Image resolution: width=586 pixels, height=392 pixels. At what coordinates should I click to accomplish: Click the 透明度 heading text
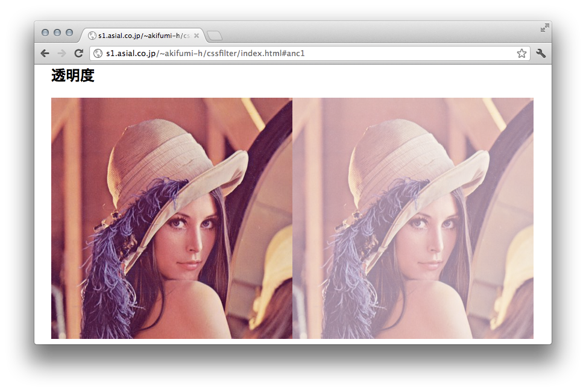pos(73,76)
